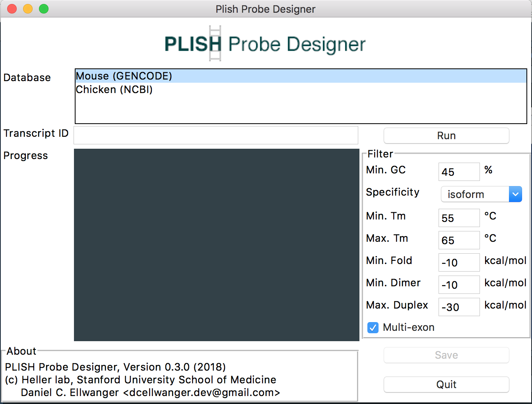Screen dimensions: 532x404
Task: Click the author email address text
Action: pyautogui.click(x=202, y=392)
